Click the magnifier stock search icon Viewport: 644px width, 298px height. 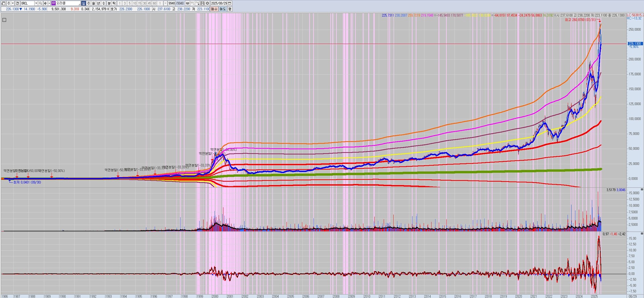click(x=41, y=3)
